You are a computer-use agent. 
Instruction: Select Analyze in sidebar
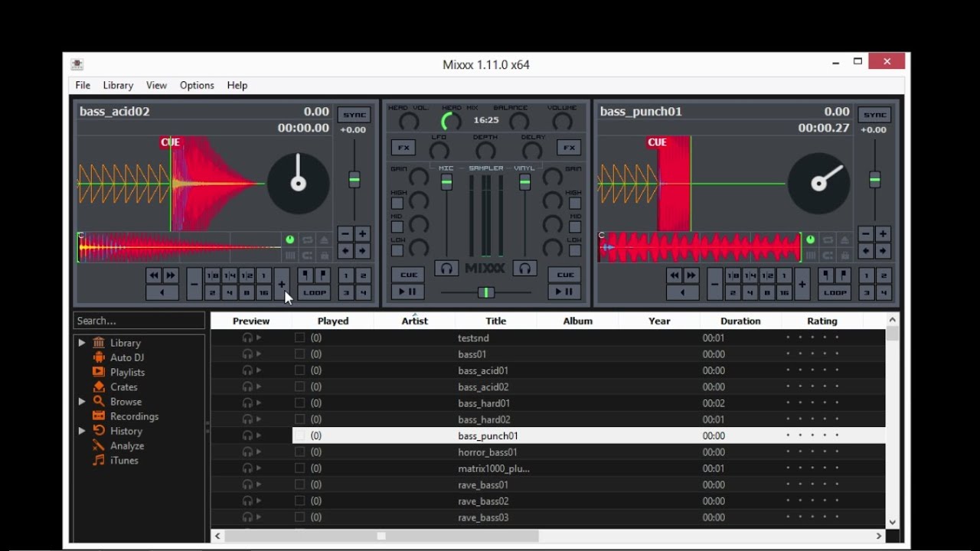pyautogui.click(x=127, y=445)
